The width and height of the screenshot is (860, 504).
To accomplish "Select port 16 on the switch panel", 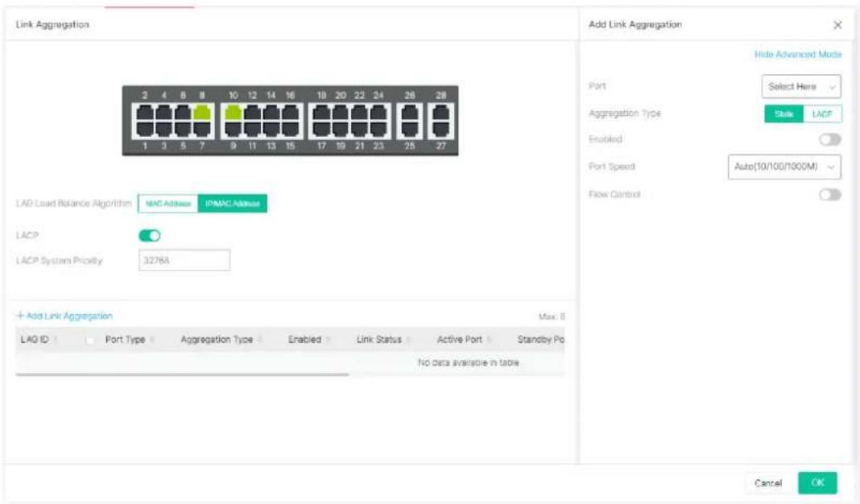I will (x=291, y=113).
